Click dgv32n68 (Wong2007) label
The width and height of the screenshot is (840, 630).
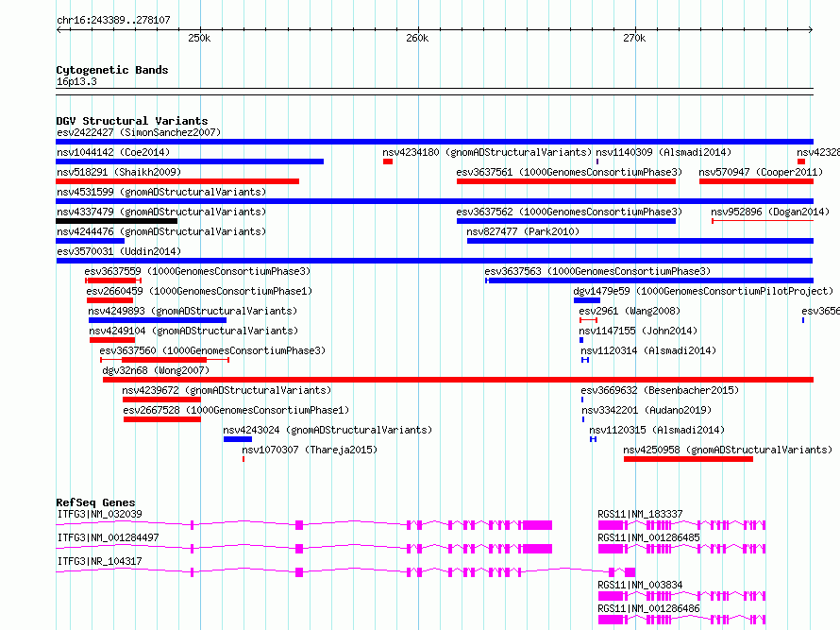tap(156, 370)
